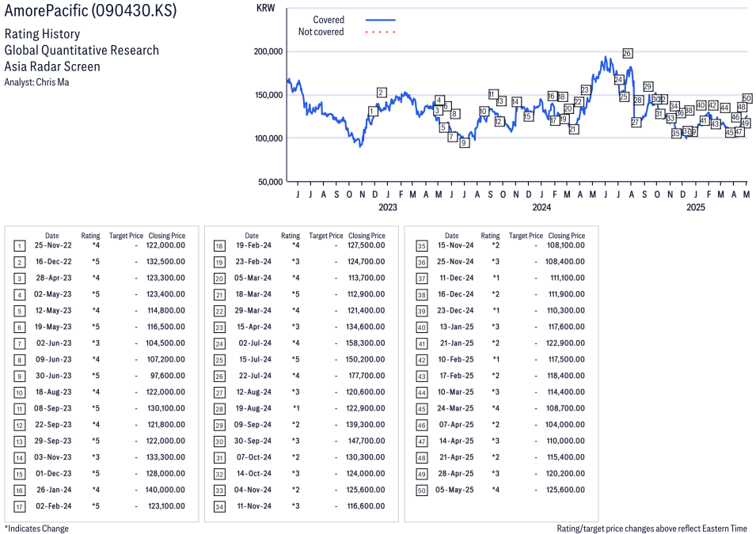
Task: Select the date 30-Jun-23 in the table
Action: tap(54, 376)
